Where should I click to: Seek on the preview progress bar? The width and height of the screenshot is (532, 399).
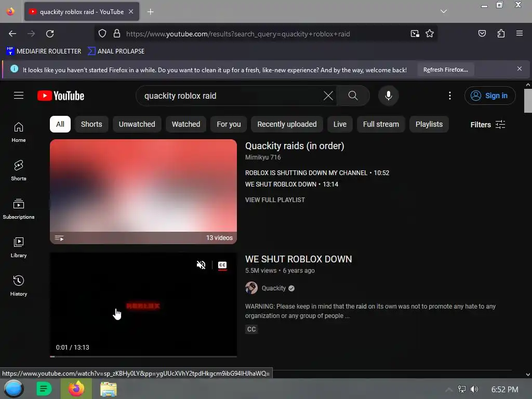(x=143, y=356)
